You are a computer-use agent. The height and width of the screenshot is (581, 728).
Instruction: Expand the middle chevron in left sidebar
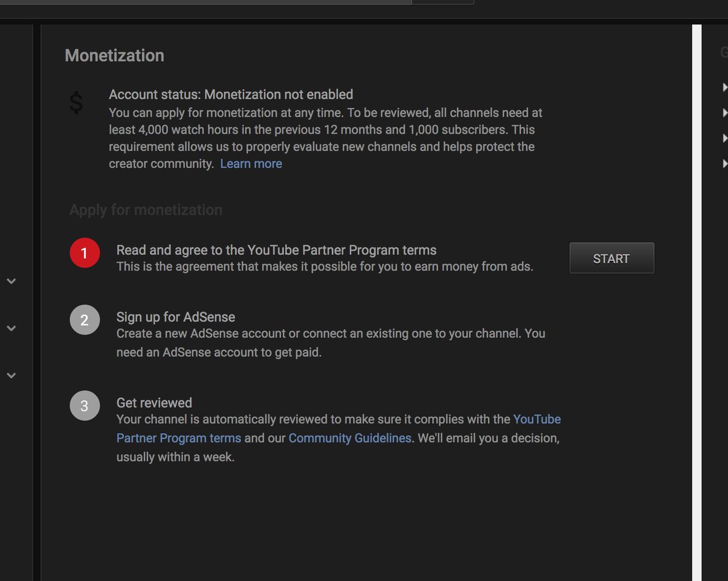pyautogui.click(x=11, y=328)
